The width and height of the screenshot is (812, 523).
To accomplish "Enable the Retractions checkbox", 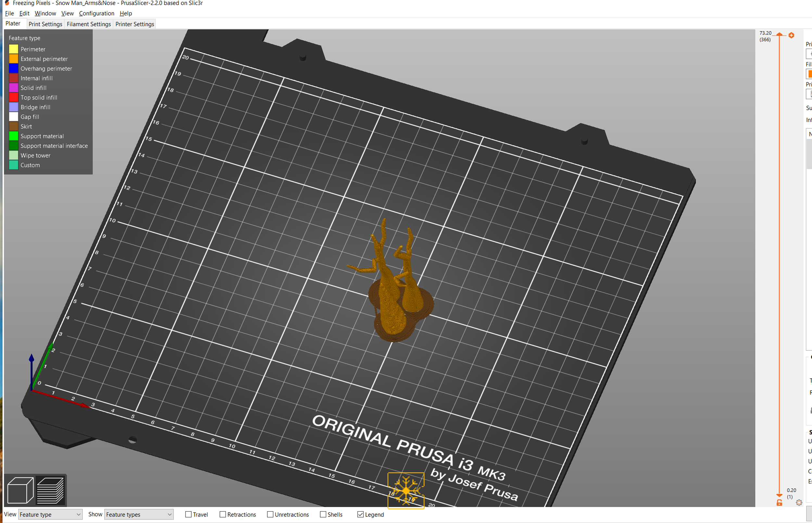I will point(222,515).
